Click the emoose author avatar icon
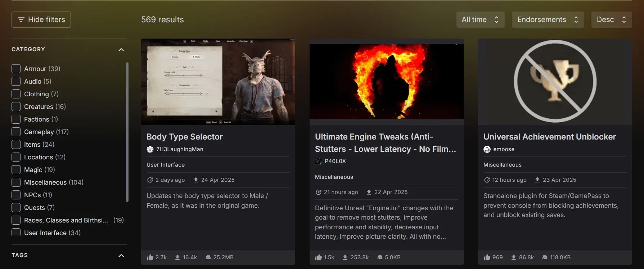The height and width of the screenshot is (269, 644). [x=487, y=149]
